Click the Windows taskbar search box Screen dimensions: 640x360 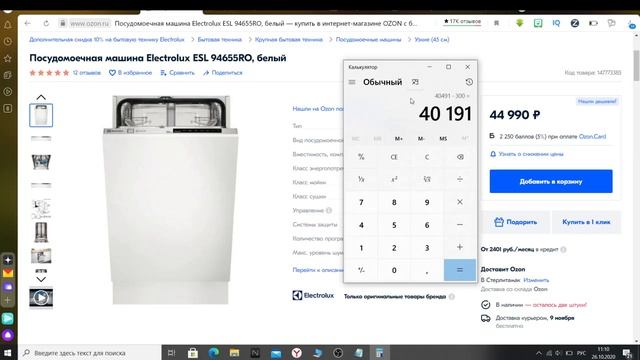[89, 353]
